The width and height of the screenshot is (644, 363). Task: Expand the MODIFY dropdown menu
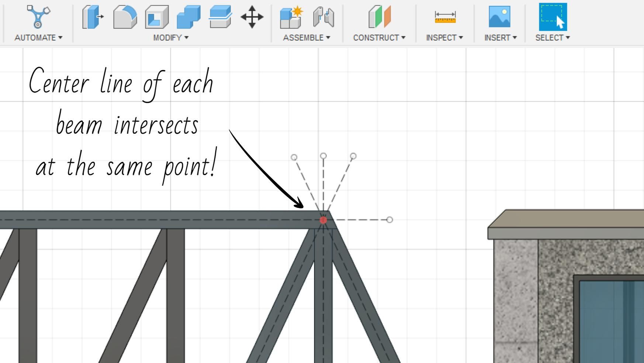(x=170, y=37)
